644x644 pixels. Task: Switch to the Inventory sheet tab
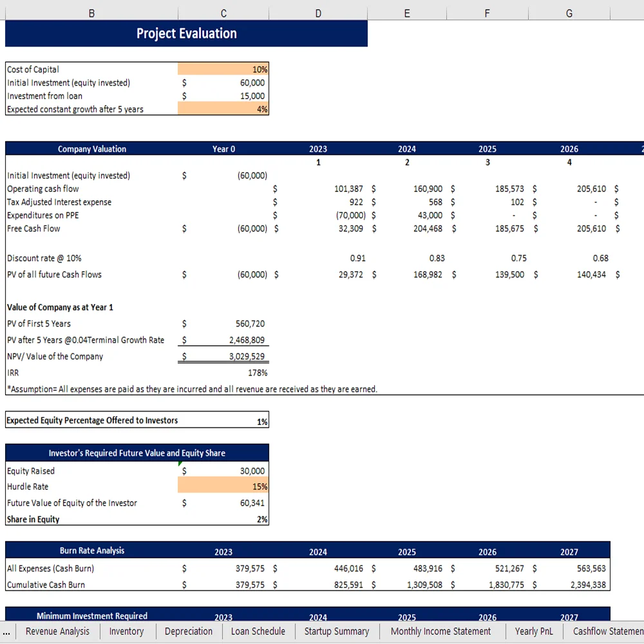(x=126, y=631)
